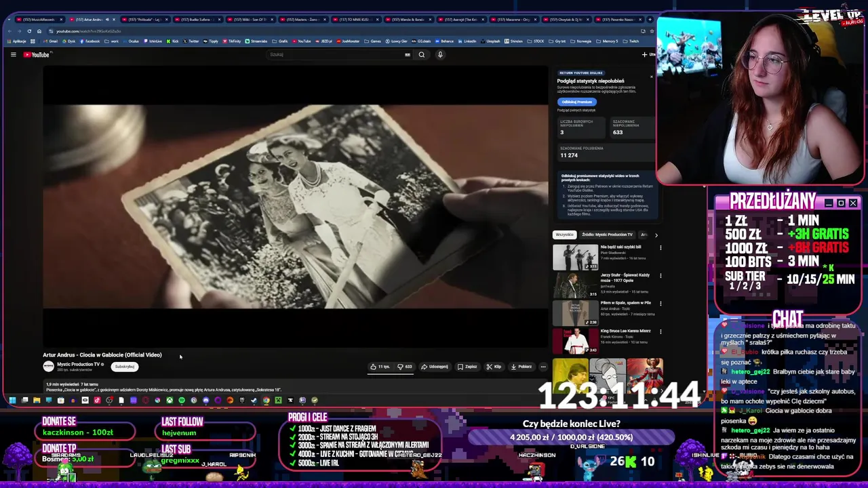Click the 'Mystic Production TV' channel name
868x488 pixels.
coord(80,364)
